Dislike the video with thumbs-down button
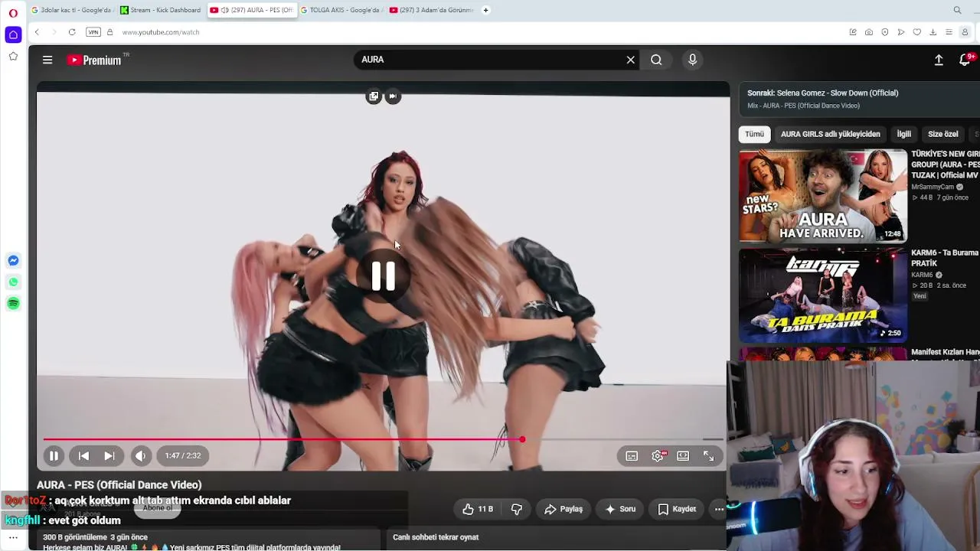 pos(517,509)
